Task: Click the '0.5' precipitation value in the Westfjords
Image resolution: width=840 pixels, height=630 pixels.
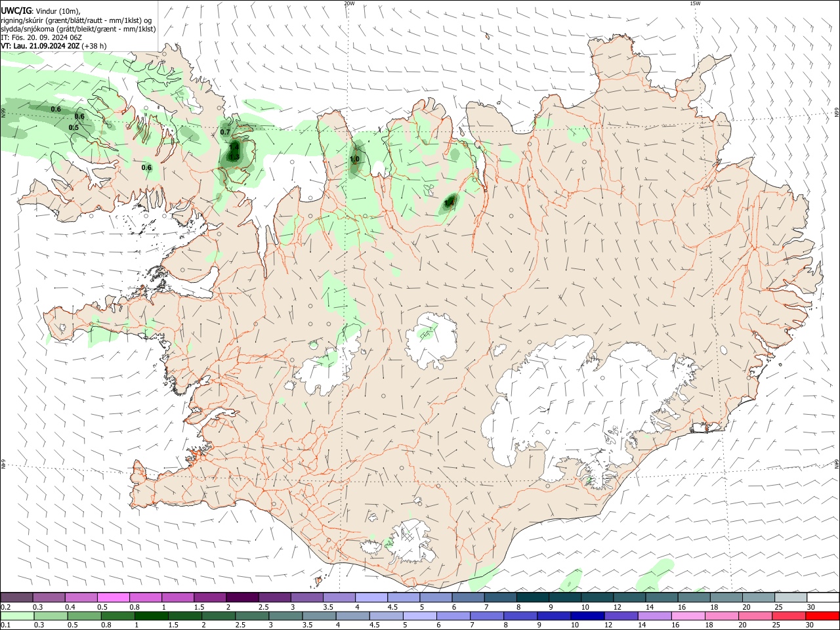Action: (73, 127)
